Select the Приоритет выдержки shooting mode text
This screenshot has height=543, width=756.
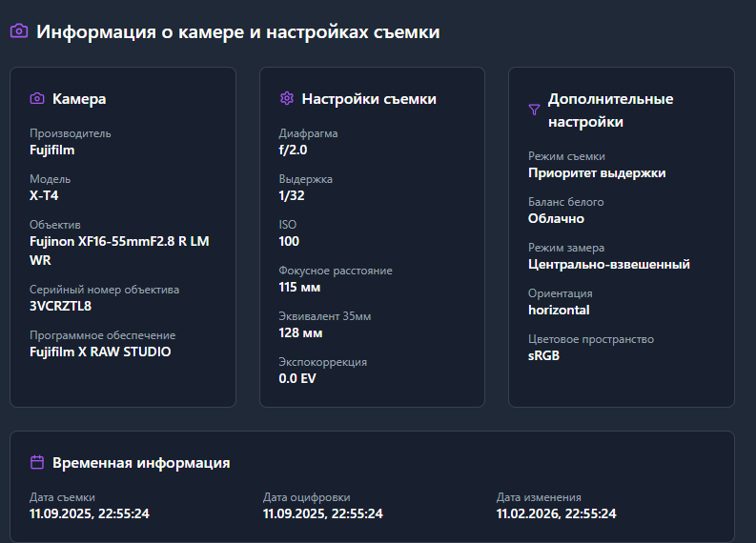pyautogui.click(x=597, y=172)
